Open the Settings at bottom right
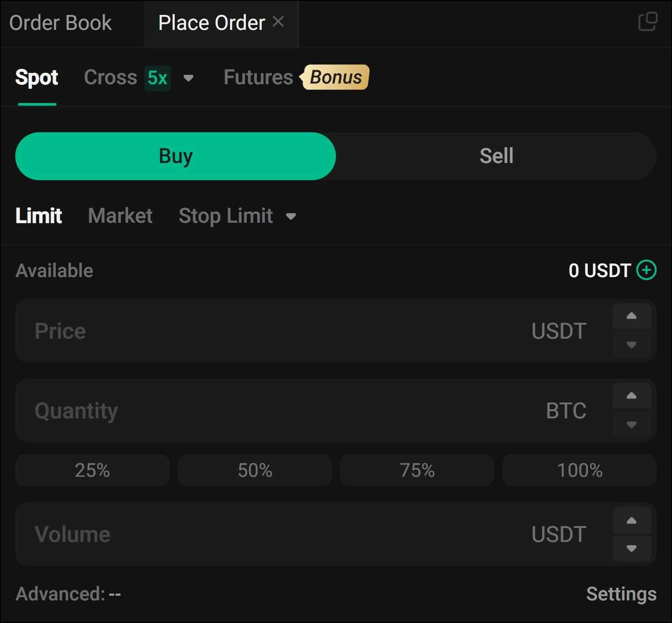Image resolution: width=672 pixels, height=623 pixels. click(622, 594)
